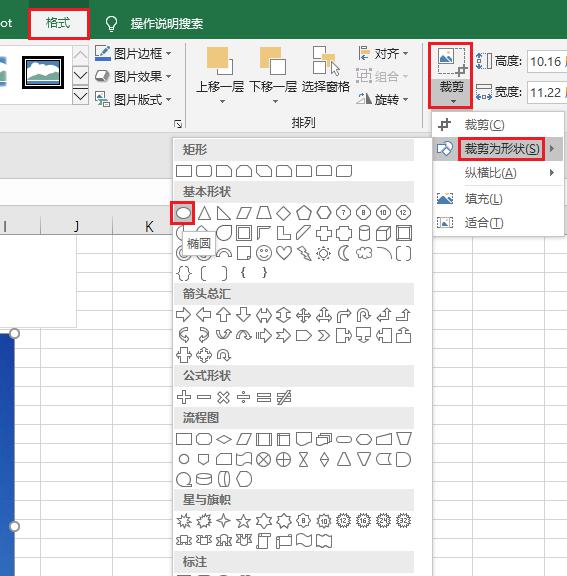Screen dimensions: 567x576
Task: Open the 裁剪 crop dropdown
Action: 451,93
